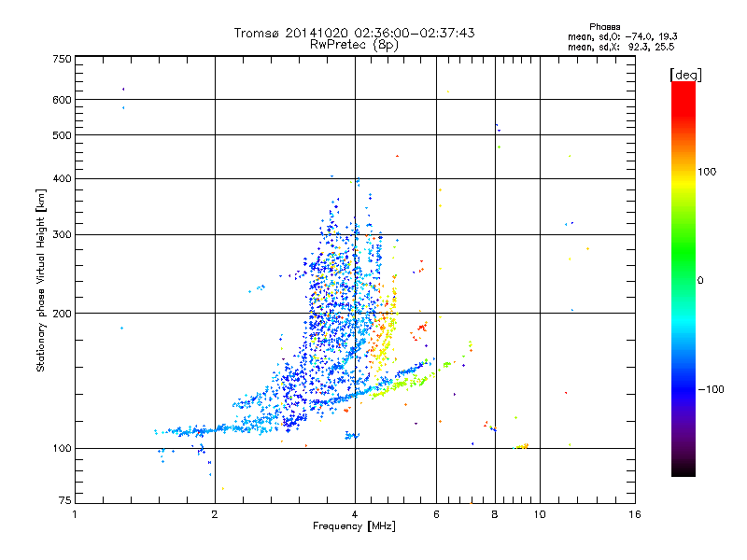The width and height of the screenshot is (747, 560).
Task: Click the black bottom of the colorbar
Action: click(684, 469)
